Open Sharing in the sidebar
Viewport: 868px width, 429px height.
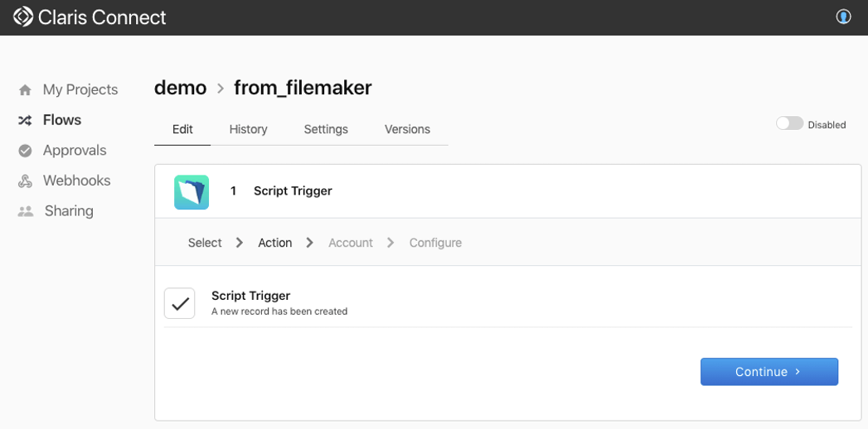(69, 211)
